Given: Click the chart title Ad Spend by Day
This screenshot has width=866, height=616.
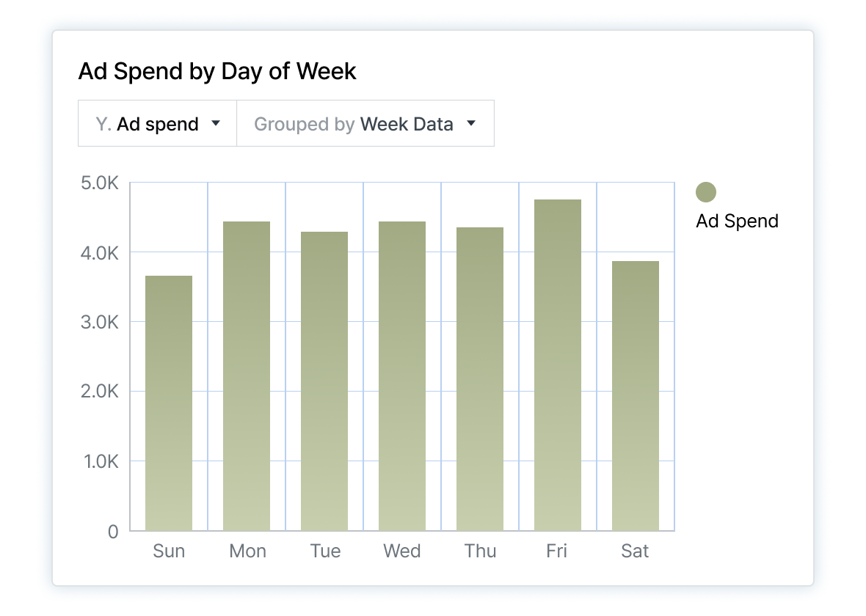Looking at the screenshot, I should point(216,71).
